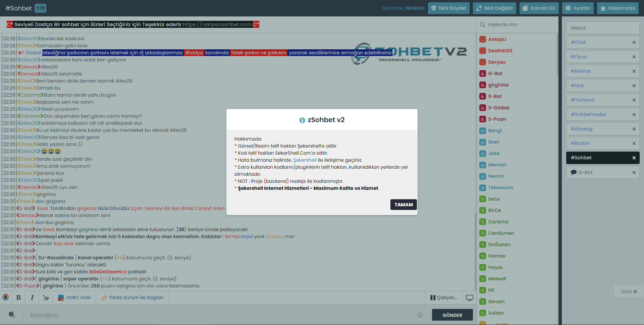Viewport: 644px width, 325px height.
Task: Open Ayarlar settings
Action: click(578, 8)
